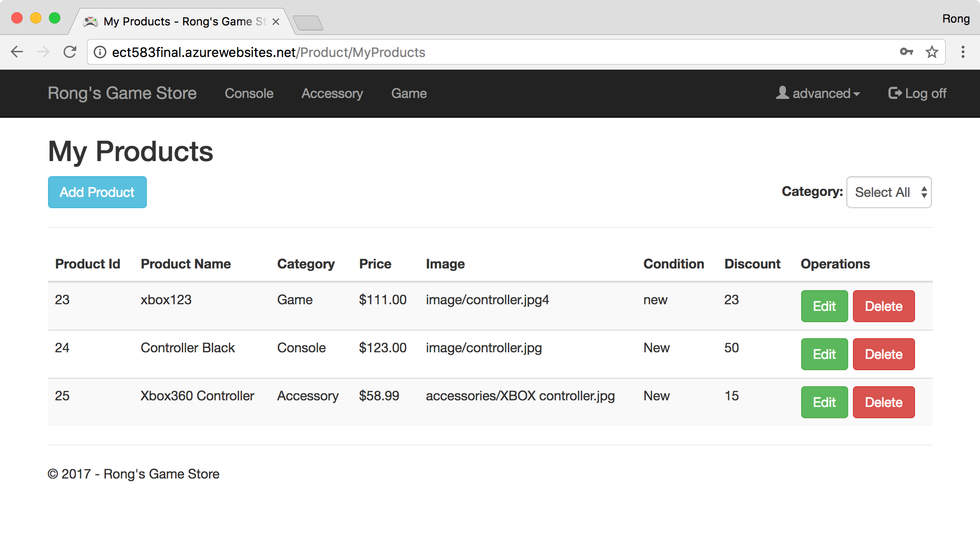Select the My Products tab

[181, 22]
